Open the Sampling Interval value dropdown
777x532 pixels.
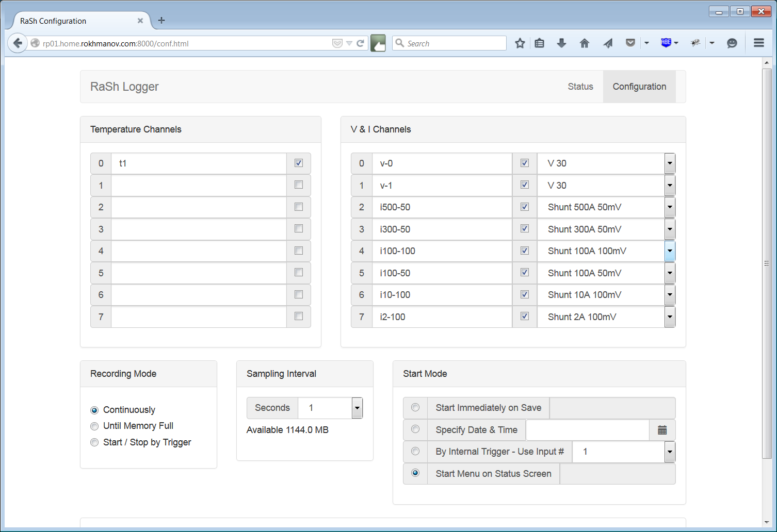click(x=357, y=408)
